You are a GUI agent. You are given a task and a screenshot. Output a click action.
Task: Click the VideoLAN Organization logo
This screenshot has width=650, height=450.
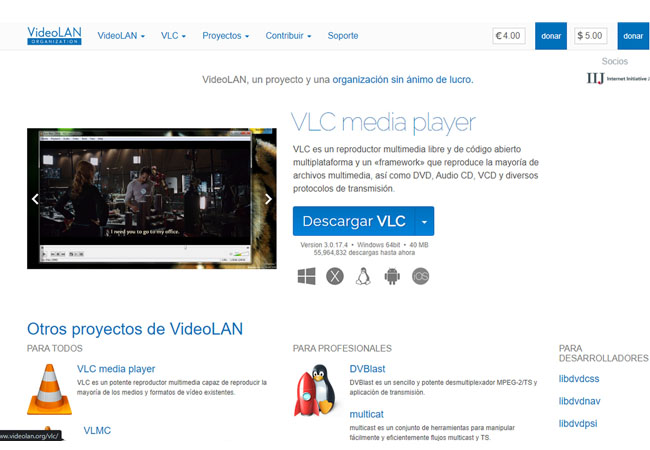coord(54,36)
